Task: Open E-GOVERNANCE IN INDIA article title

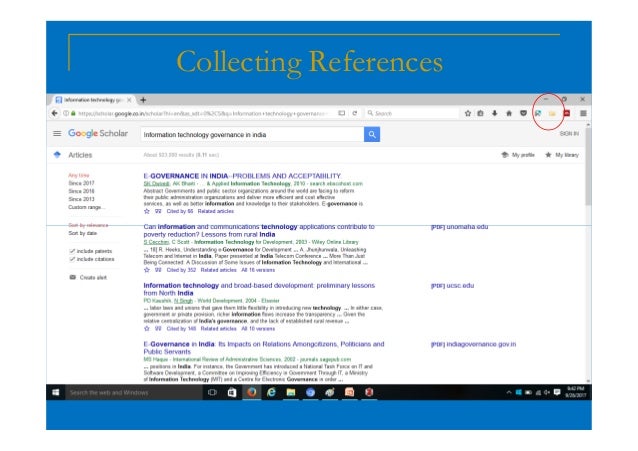Action: coord(243,176)
